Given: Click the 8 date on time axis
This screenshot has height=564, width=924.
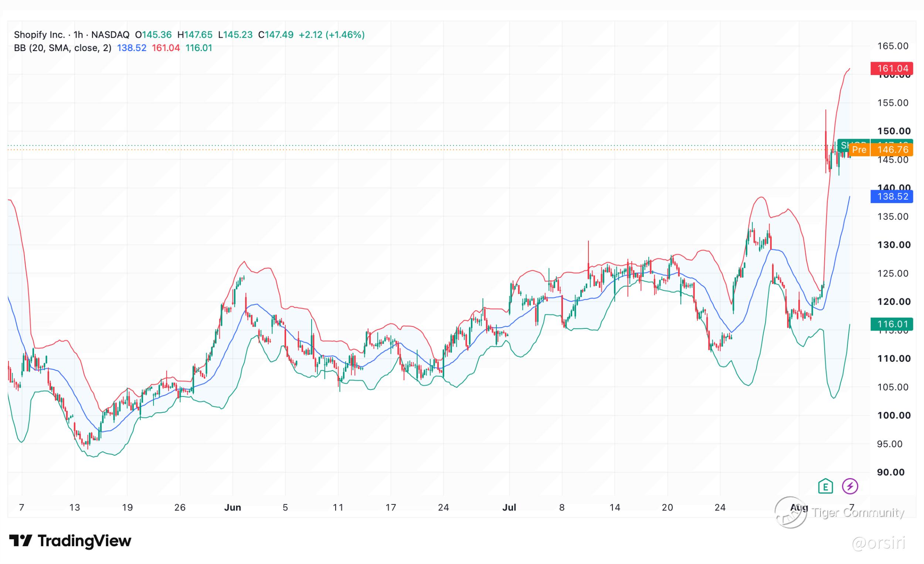Looking at the screenshot, I should tap(562, 508).
